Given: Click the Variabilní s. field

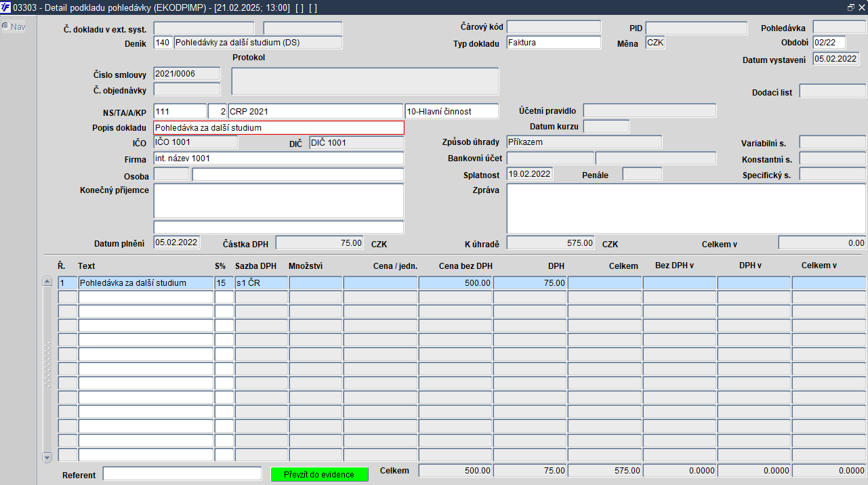Looking at the screenshot, I should (832, 142).
